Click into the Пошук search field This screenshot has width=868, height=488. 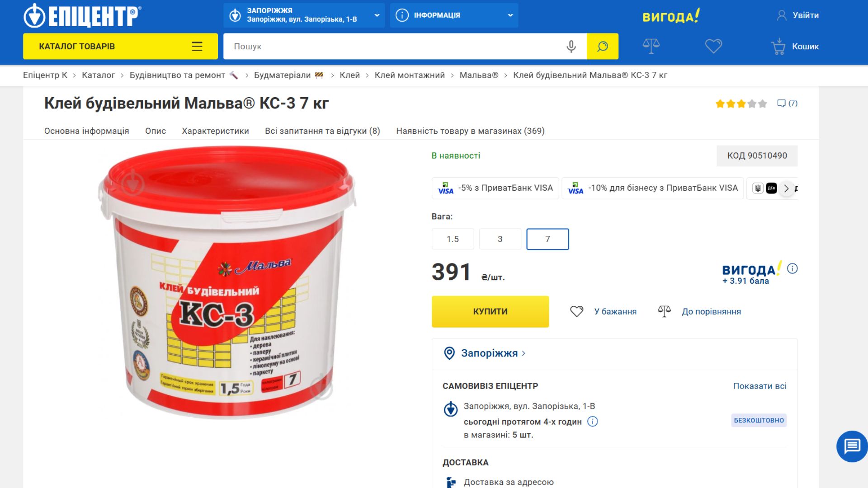[393, 47]
